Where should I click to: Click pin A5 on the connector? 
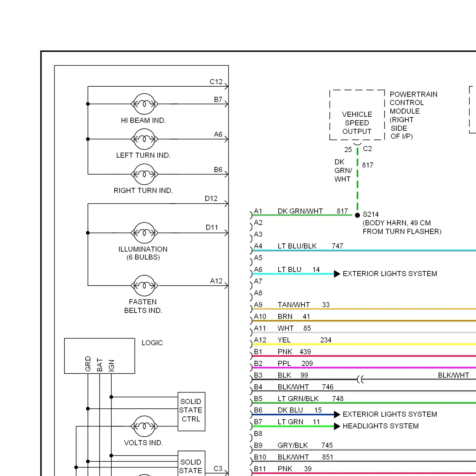click(x=258, y=258)
